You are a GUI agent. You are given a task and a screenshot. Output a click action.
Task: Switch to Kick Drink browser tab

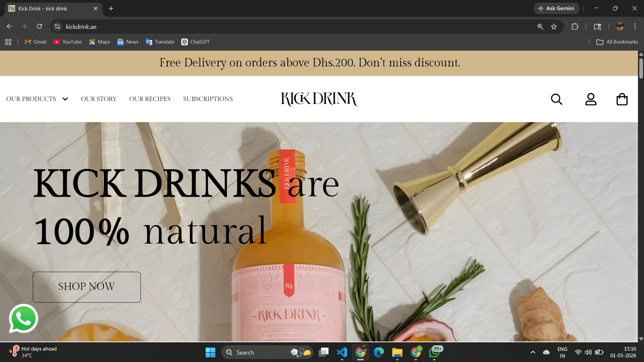[54, 8]
